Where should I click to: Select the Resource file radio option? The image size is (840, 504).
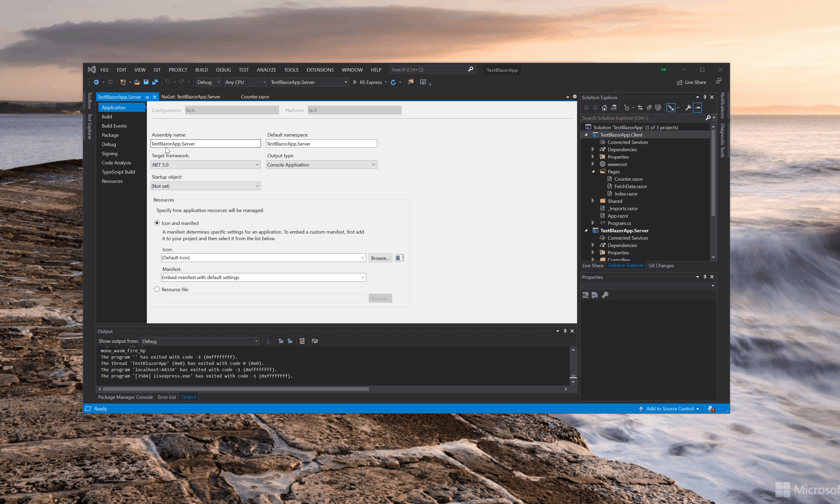[157, 289]
